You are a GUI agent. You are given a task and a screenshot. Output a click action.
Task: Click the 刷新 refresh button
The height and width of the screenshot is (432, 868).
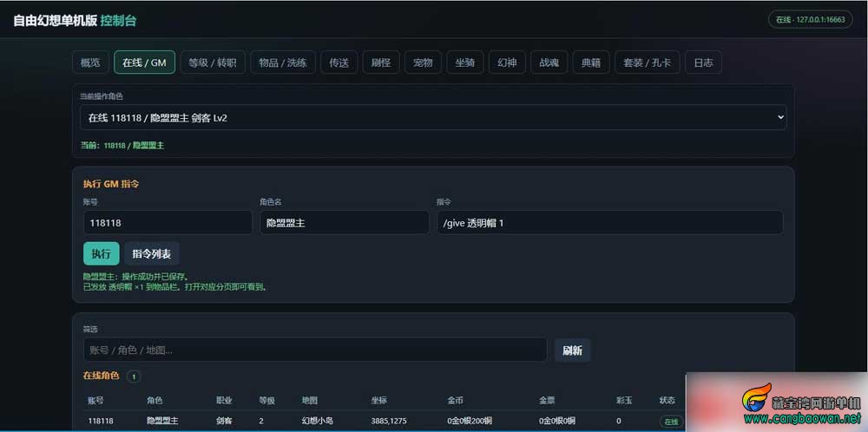pyautogui.click(x=572, y=350)
